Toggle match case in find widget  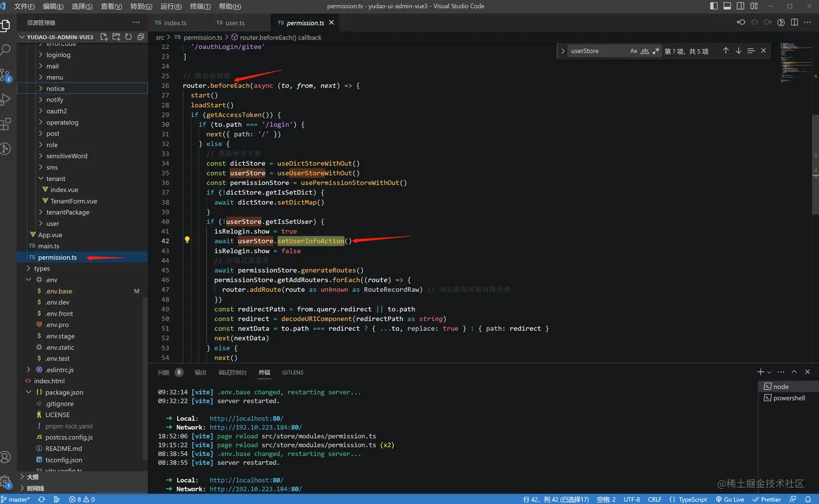coord(634,51)
